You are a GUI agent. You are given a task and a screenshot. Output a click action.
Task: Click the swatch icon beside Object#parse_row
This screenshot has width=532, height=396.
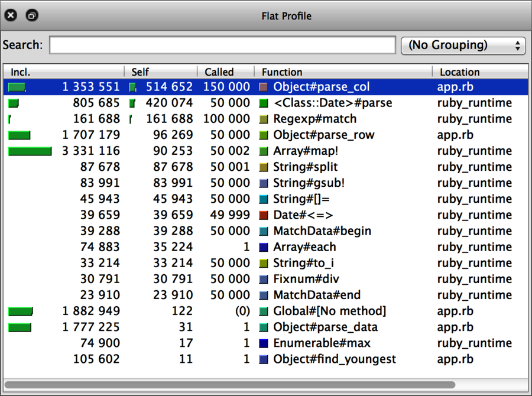click(263, 135)
